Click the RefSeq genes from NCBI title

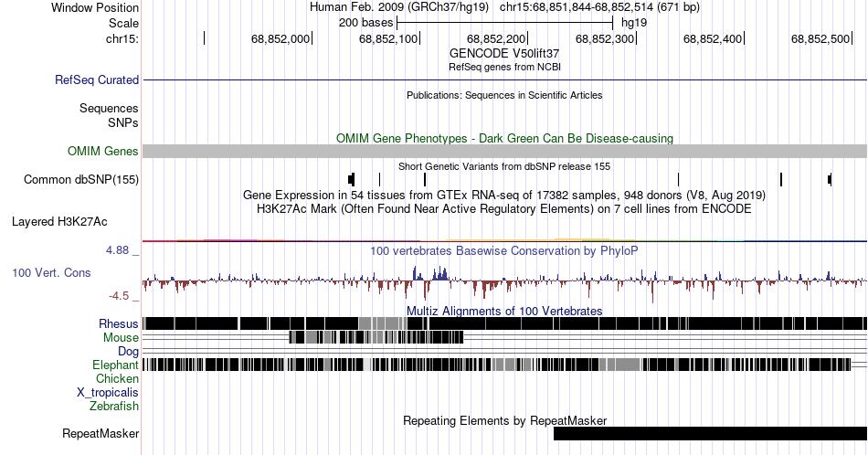(x=504, y=67)
